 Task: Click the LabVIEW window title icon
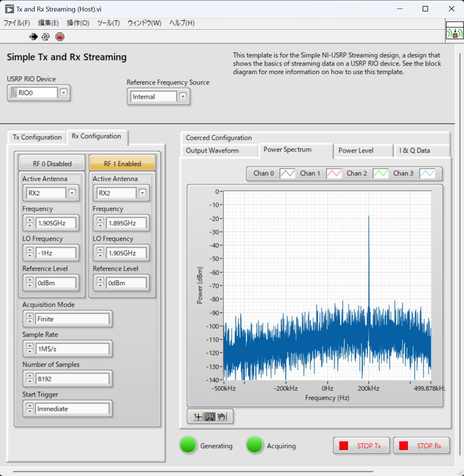point(9,9)
